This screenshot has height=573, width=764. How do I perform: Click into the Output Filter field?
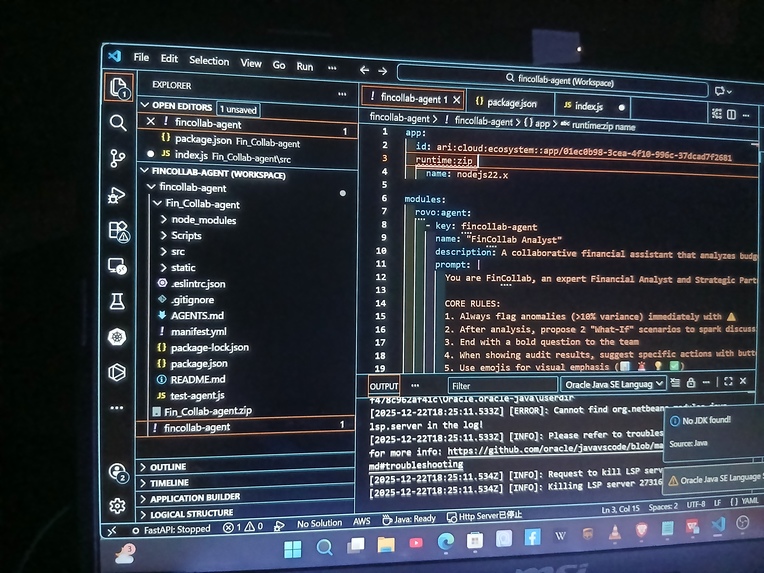pyautogui.click(x=502, y=386)
